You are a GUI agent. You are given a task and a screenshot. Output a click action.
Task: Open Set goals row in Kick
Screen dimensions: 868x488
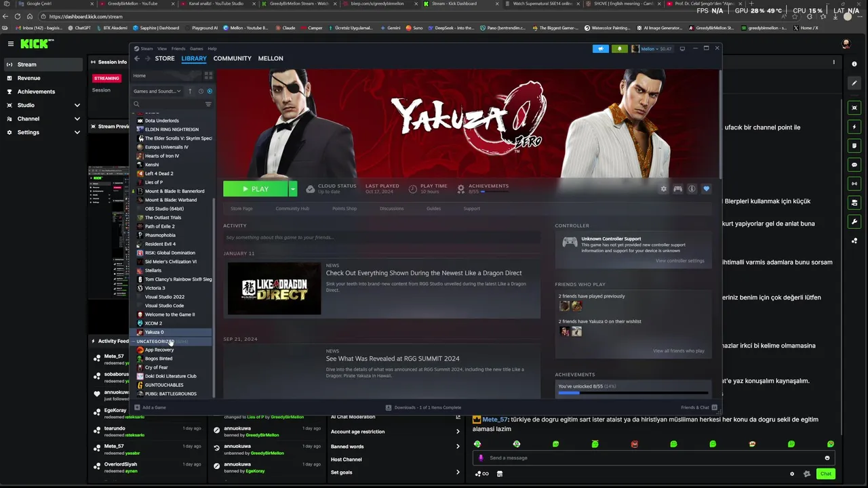click(x=395, y=472)
